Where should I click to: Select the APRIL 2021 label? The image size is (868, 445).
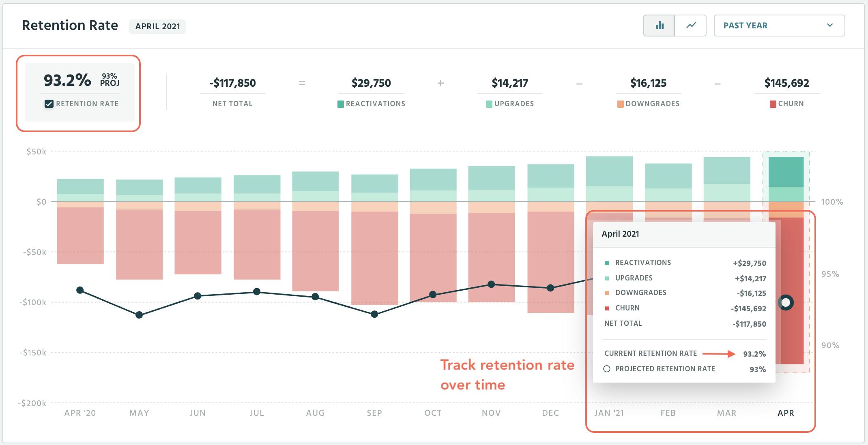[x=157, y=27]
